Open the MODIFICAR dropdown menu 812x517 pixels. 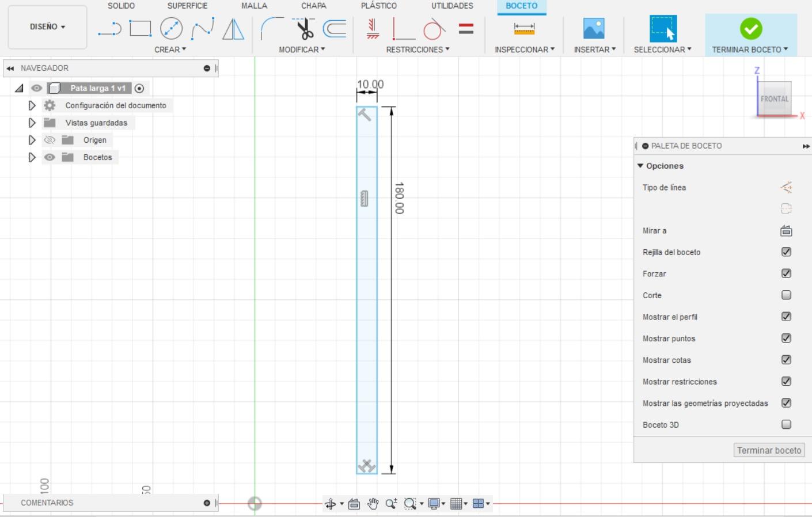[302, 50]
